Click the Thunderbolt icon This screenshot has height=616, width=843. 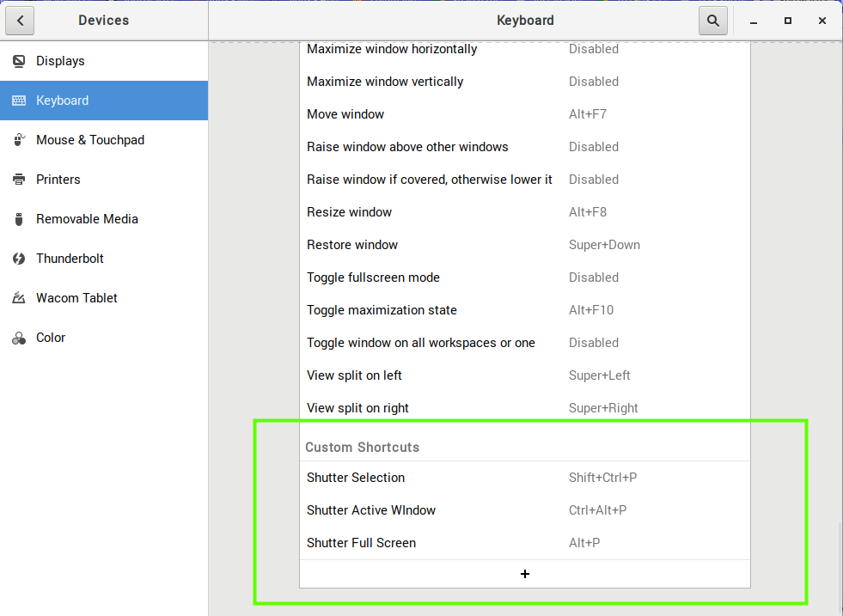19,259
